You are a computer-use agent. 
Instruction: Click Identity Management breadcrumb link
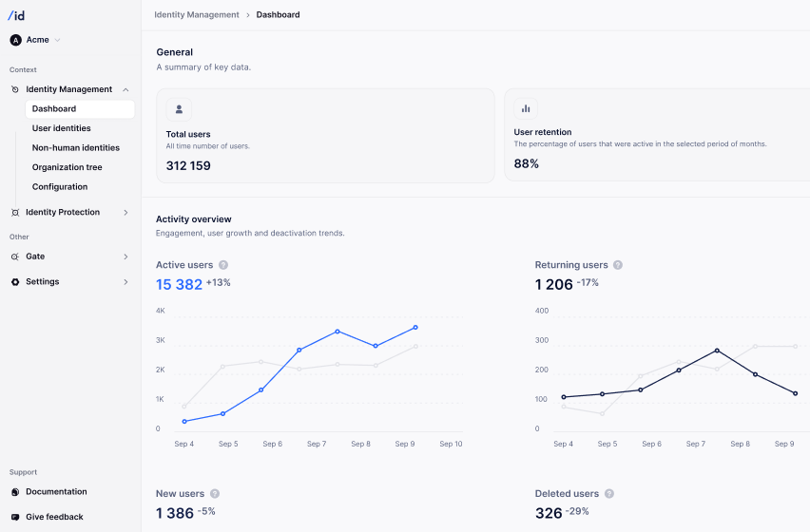pyautogui.click(x=196, y=15)
